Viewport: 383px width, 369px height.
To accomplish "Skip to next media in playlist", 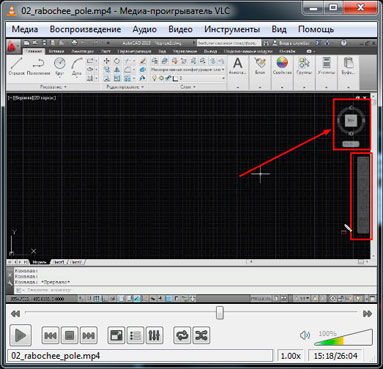I will coord(88,335).
